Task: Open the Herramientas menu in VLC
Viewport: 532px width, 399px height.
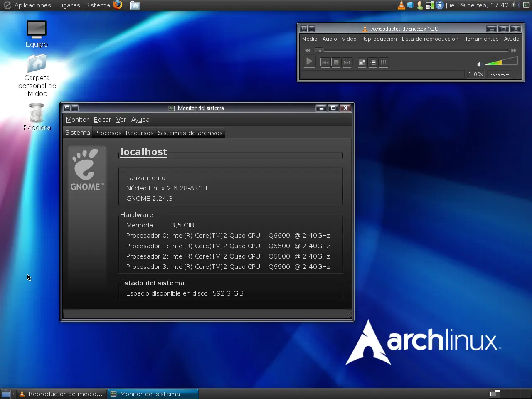Action: pyautogui.click(x=480, y=39)
